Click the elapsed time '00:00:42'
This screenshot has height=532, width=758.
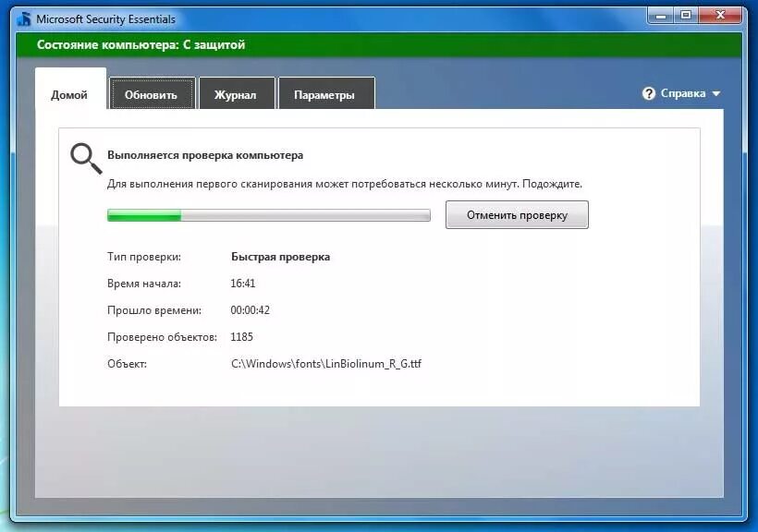point(250,310)
